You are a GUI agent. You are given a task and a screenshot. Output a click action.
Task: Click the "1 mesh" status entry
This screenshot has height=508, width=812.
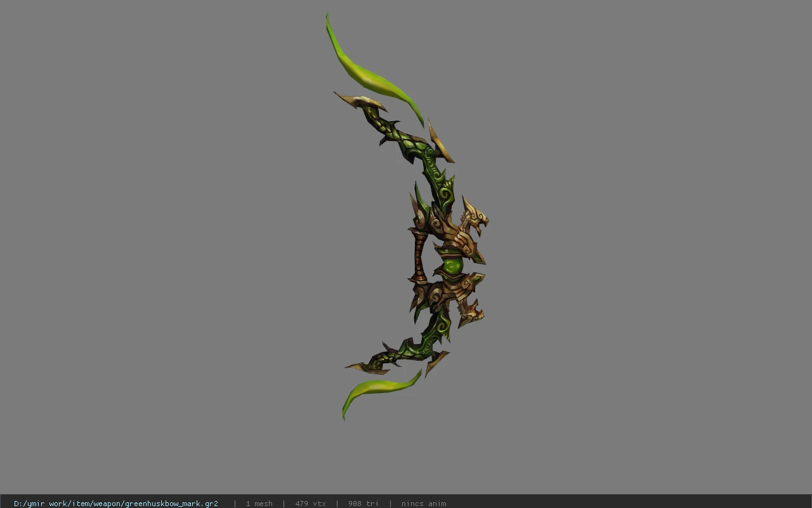click(x=259, y=504)
